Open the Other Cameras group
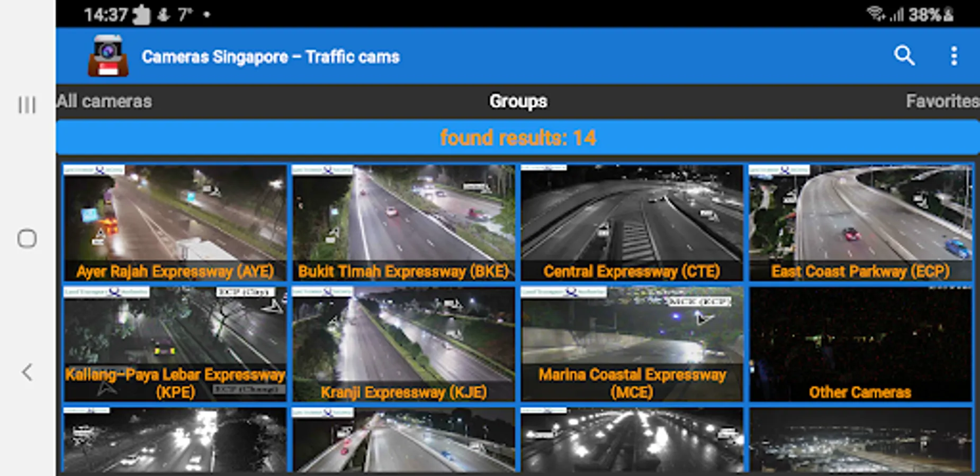 coord(860,344)
